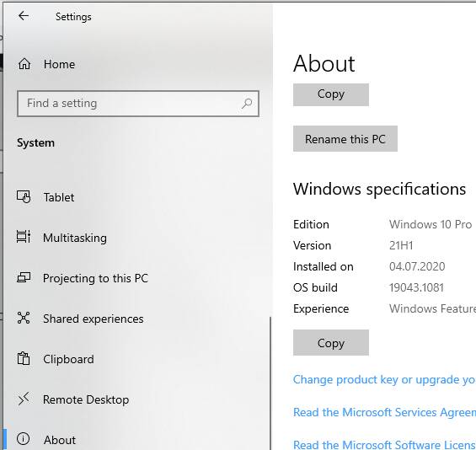Viewport: 476px width, 450px height.
Task: Click the OS build value 19043.1081
Action: tap(416, 287)
